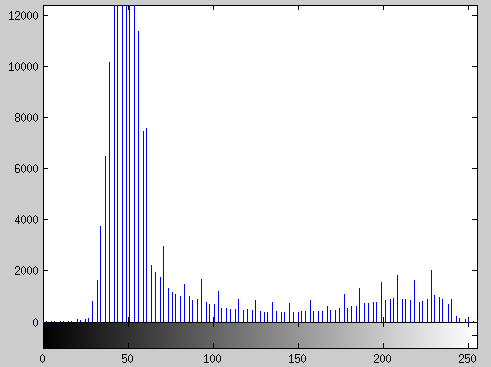This screenshot has width=491, height=367.
Task: Click the bar near 1650 at intensity 93
Action: click(201, 301)
